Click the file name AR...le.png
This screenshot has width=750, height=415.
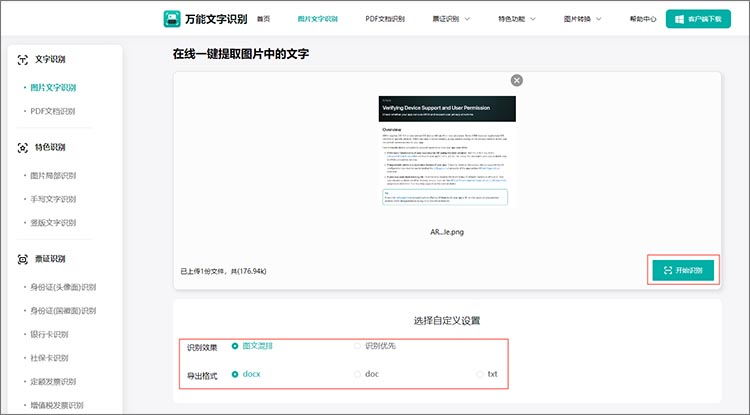pyautogui.click(x=447, y=232)
